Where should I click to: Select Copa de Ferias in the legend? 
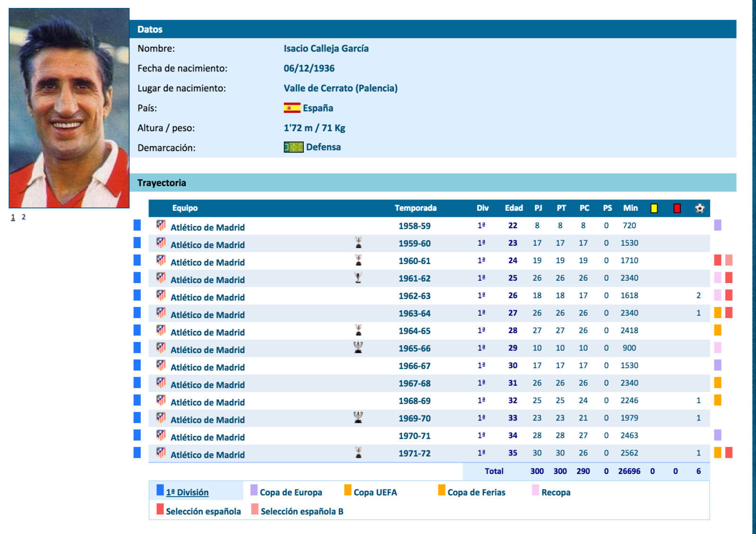[476, 492]
